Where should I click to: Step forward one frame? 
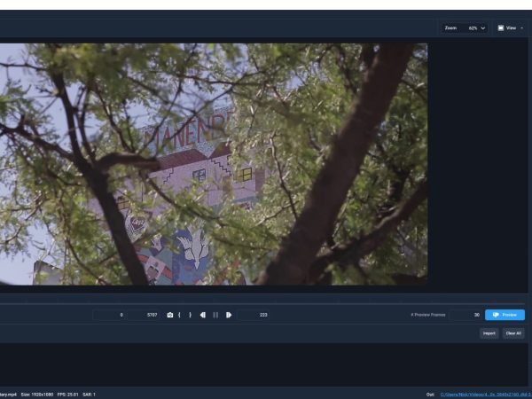point(229,315)
